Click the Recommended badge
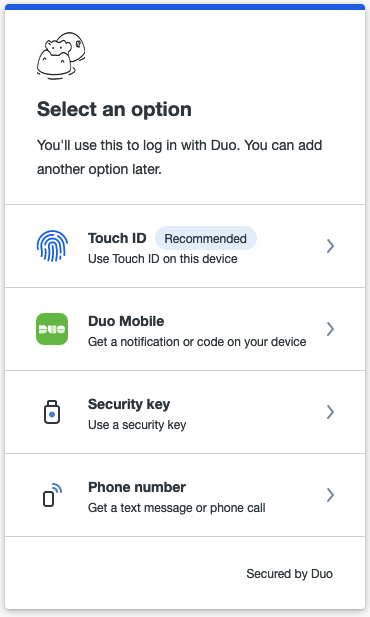The width and height of the screenshot is (370, 617). tap(205, 238)
